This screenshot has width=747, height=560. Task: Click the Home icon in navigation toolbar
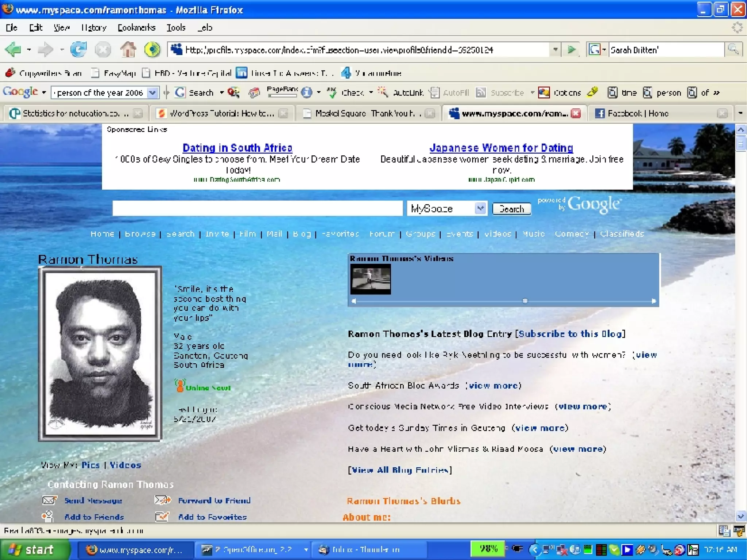point(128,50)
